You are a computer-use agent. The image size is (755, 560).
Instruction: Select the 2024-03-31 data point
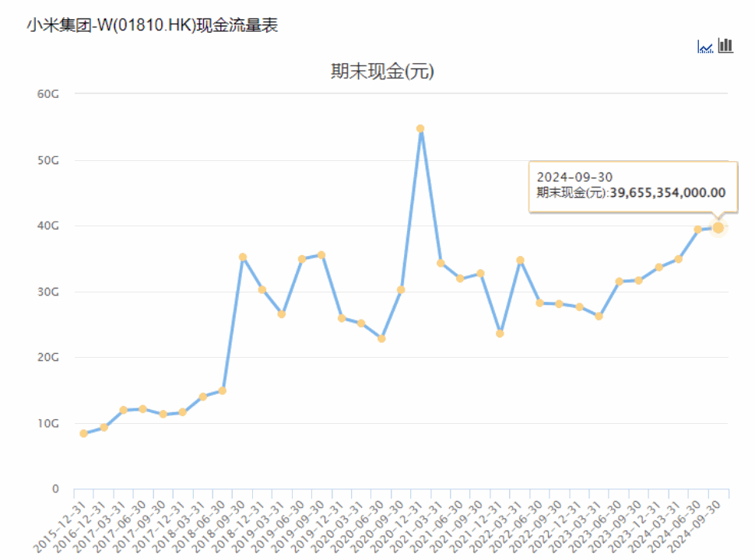(679, 259)
